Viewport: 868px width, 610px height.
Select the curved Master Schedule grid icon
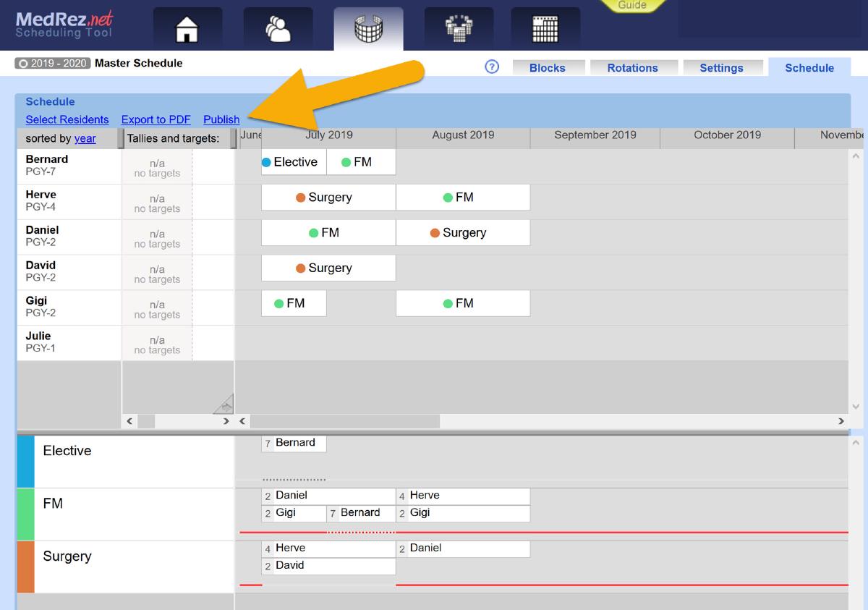[368, 30]
